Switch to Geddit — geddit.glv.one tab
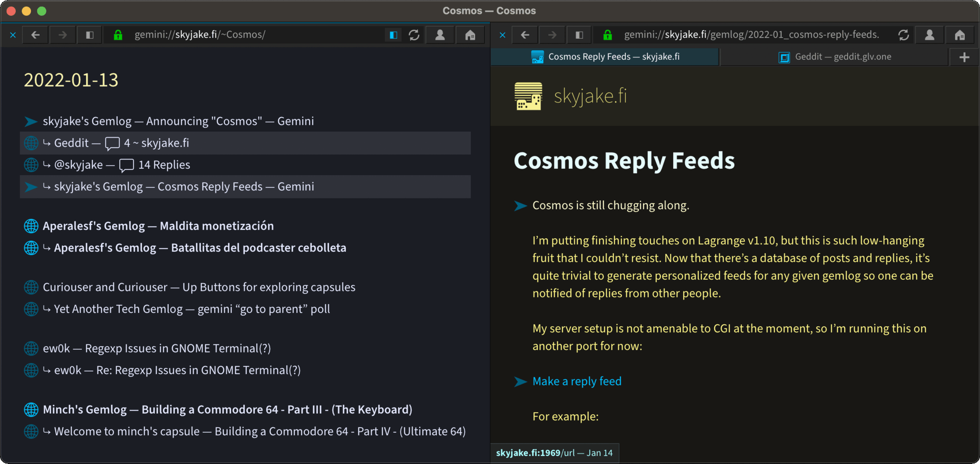 point(835,57)
